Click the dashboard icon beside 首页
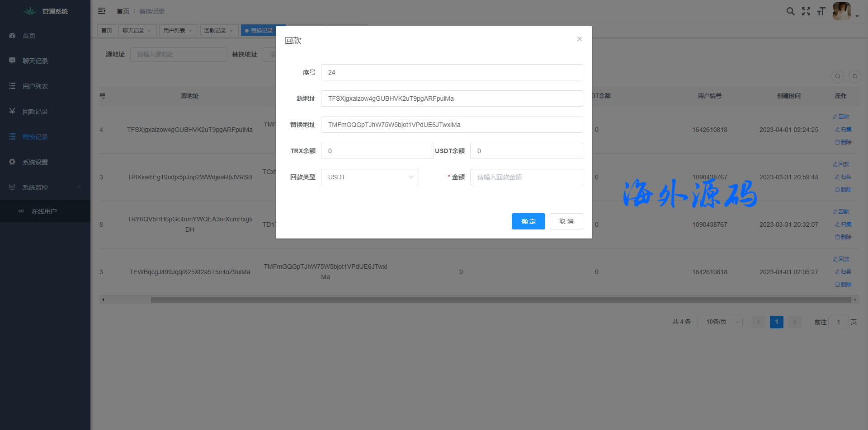Image resolution: width=868 pixels, height=430 pixels. 12,35
